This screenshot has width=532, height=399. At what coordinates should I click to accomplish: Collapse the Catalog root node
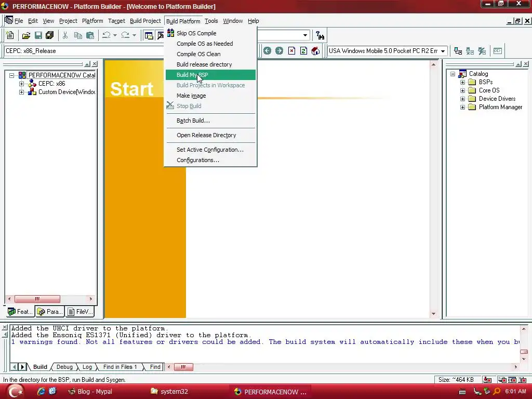pyautogui.click(x=453, y=74)
